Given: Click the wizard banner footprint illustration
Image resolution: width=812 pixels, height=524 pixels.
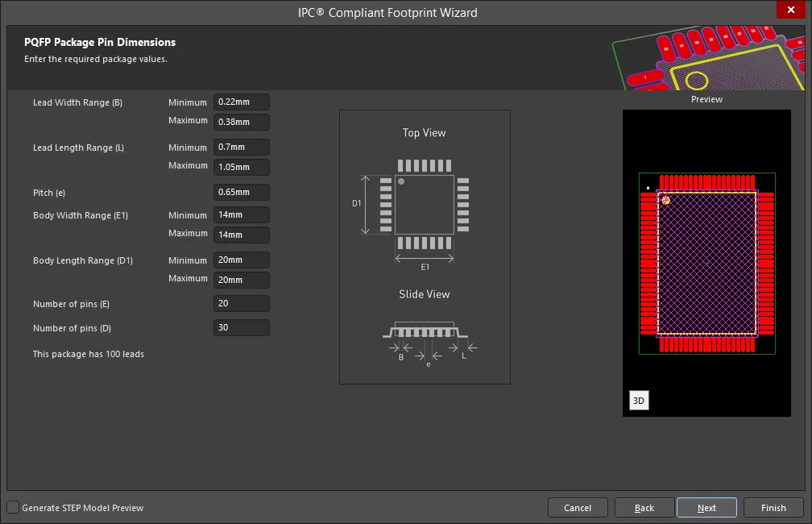Looking at the screenshot, I should coord(708,57).
